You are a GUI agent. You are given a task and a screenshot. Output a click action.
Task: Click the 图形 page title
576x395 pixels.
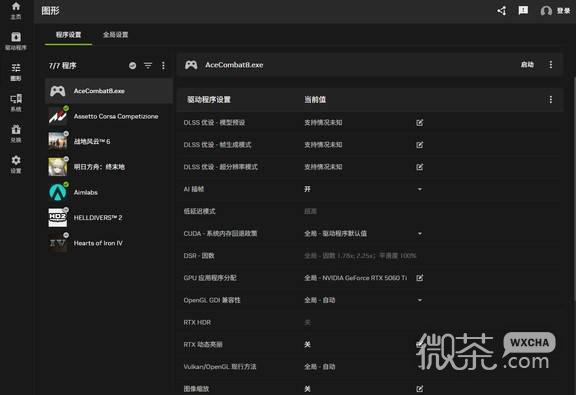click(x=50, y=11)
